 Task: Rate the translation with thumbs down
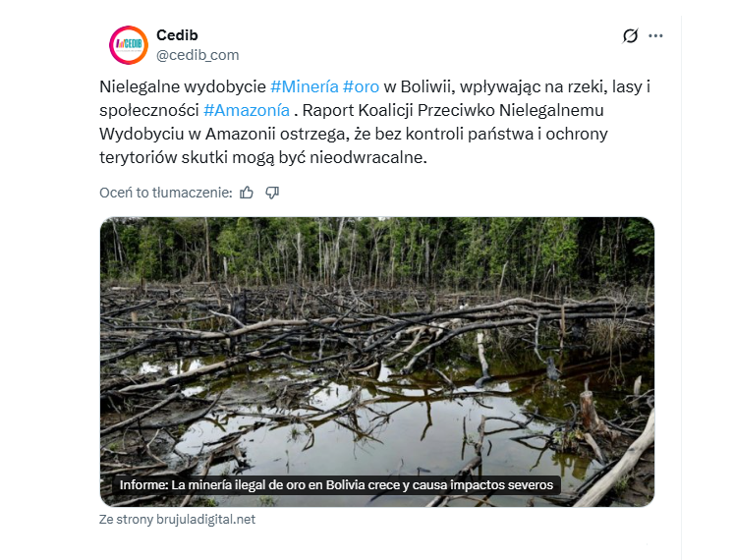coord(272,193)
